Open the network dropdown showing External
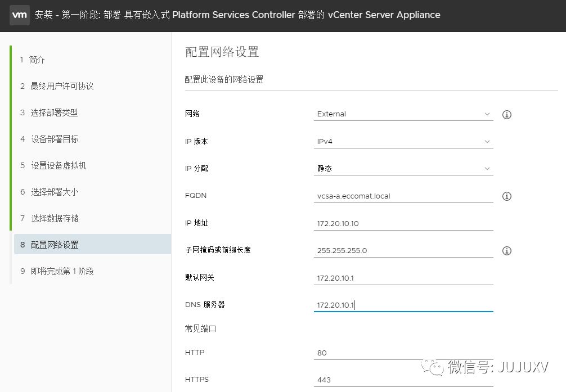The image size is (566, 392). (x=403, y=114)
